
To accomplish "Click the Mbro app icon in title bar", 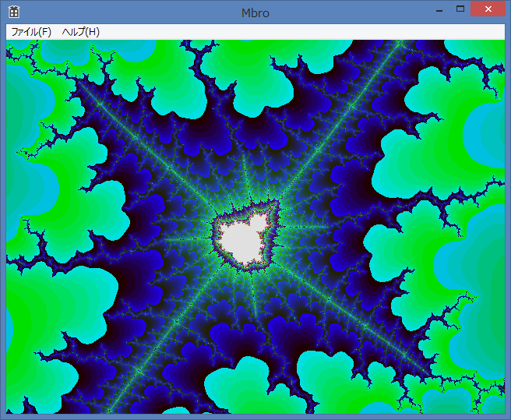I will coord(14,12).
